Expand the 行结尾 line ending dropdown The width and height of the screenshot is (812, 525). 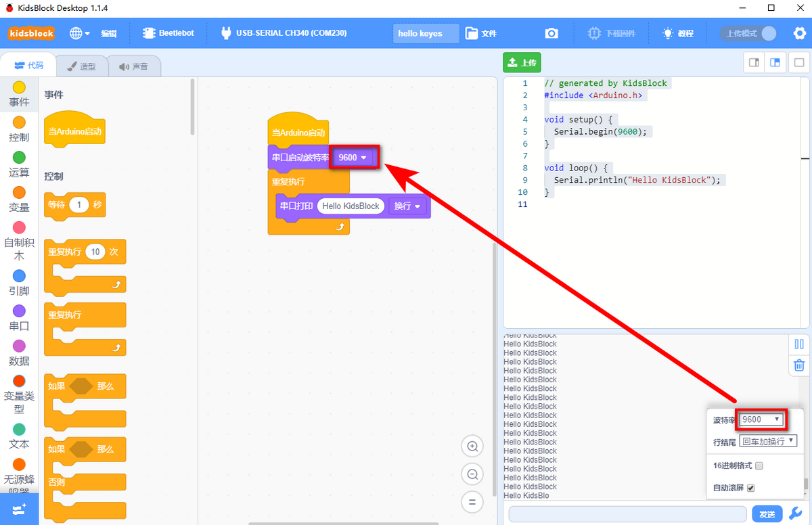point(769,441)
